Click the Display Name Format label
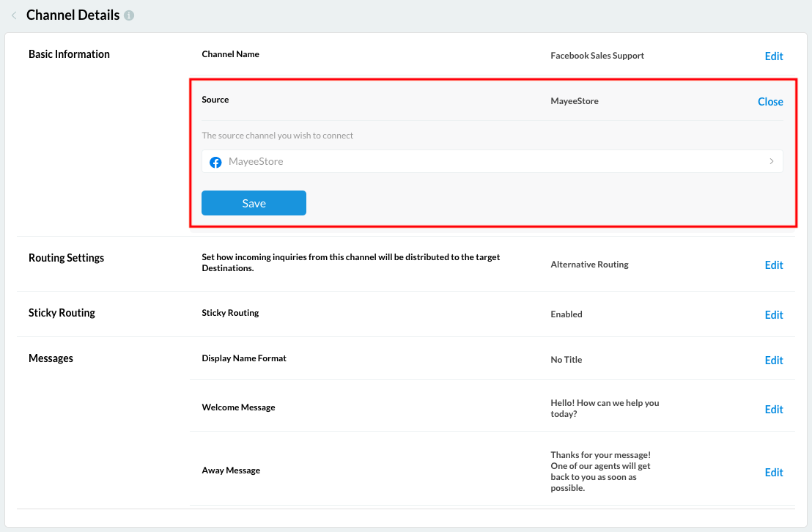 (244, 358)
